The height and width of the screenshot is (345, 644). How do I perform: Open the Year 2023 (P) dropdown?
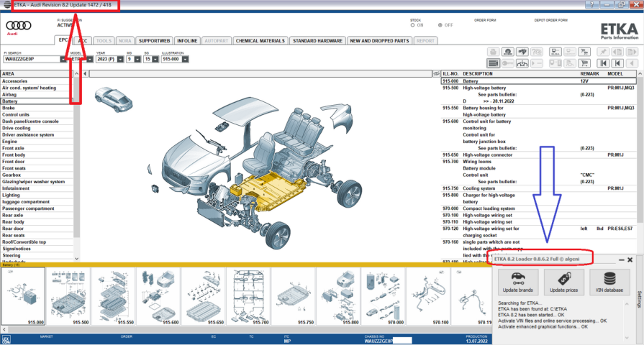(x=120, y=59)
